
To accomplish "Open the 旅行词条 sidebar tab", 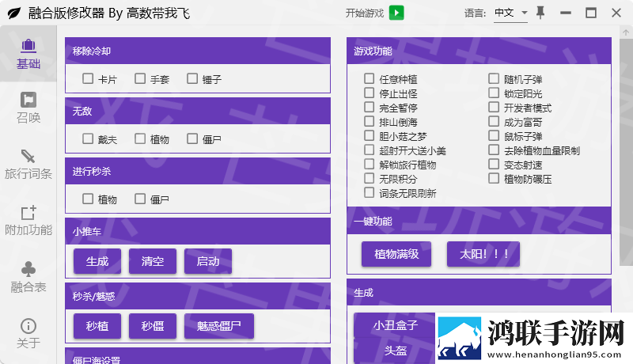I will (28, 165).
